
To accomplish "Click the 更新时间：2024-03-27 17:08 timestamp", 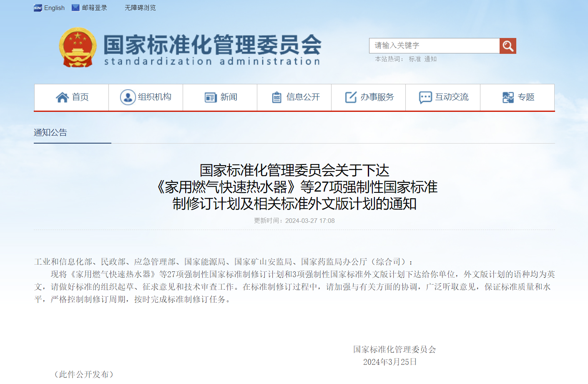I will (294, 220).
